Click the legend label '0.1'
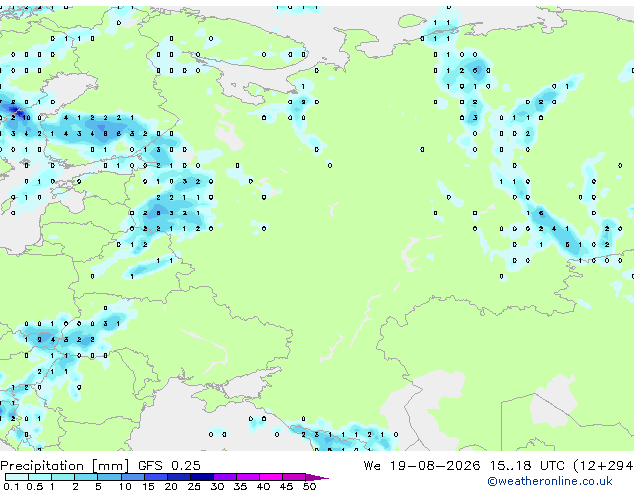 point(11,486)
